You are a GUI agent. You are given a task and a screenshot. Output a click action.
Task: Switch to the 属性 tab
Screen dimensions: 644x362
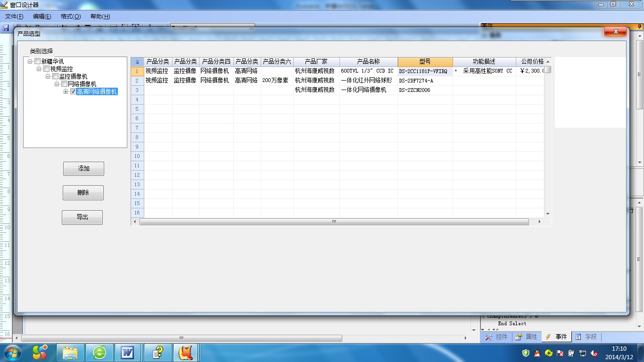pyautogui.click(x=526, y=337)
